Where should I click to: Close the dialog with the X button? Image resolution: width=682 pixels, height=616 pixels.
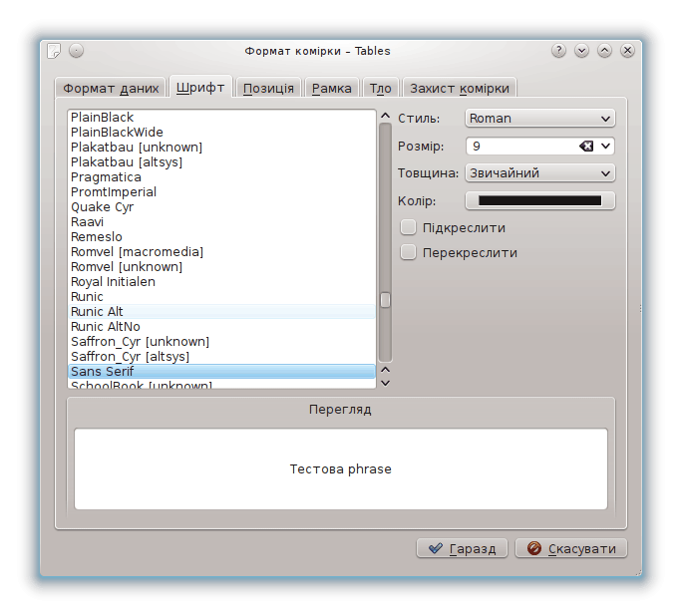(627, 51)
